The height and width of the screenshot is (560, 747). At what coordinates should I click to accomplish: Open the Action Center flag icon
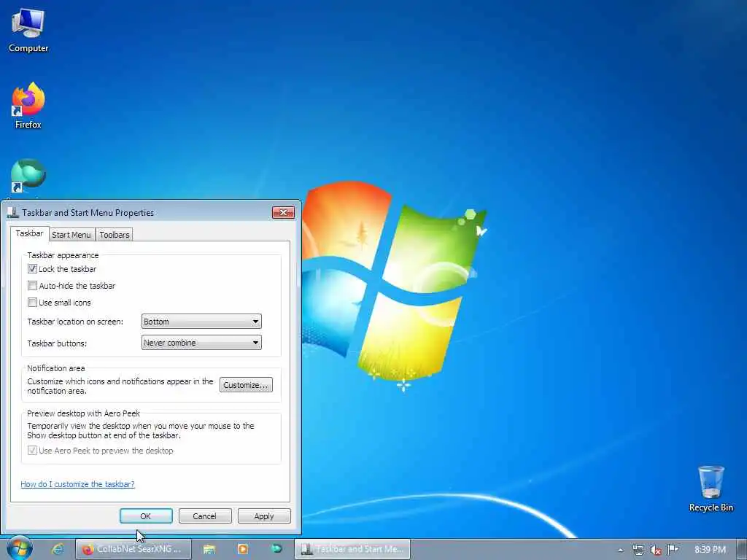(673, 550)
